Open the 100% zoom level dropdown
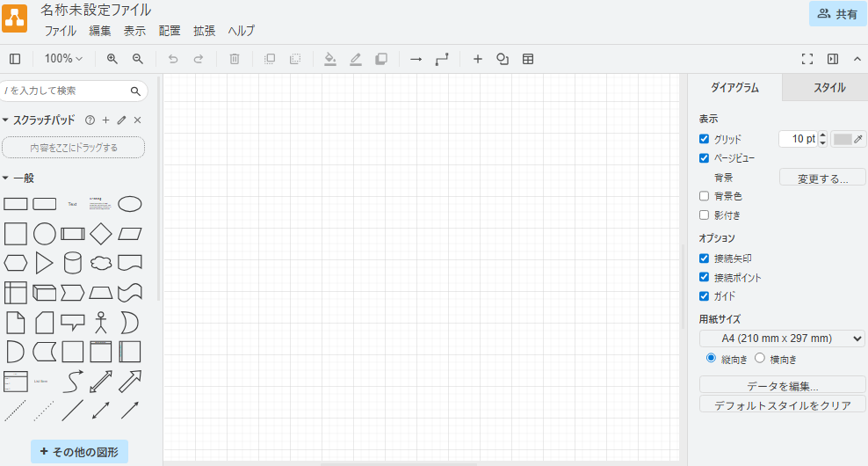This screenshot has height=466, width=868. point(63,59)
